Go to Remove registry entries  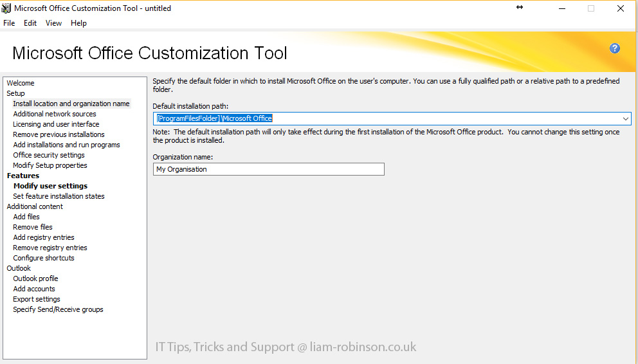50,248
